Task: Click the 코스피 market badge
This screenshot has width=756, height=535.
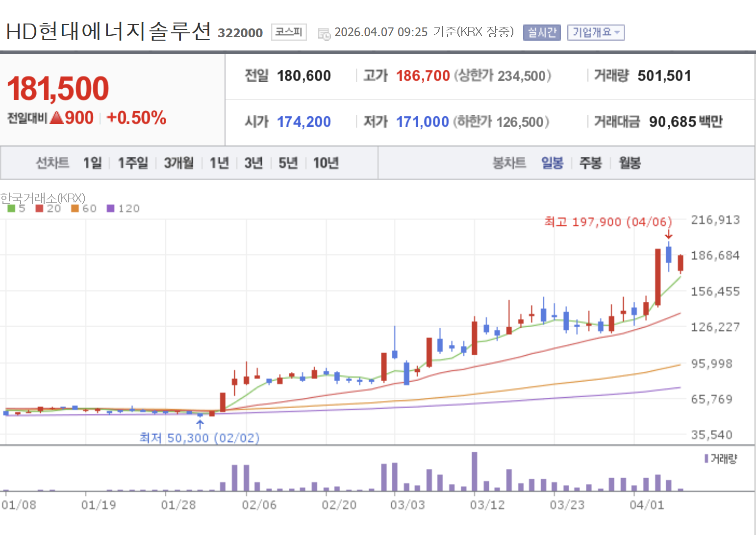Action: (x=289, y=32)
